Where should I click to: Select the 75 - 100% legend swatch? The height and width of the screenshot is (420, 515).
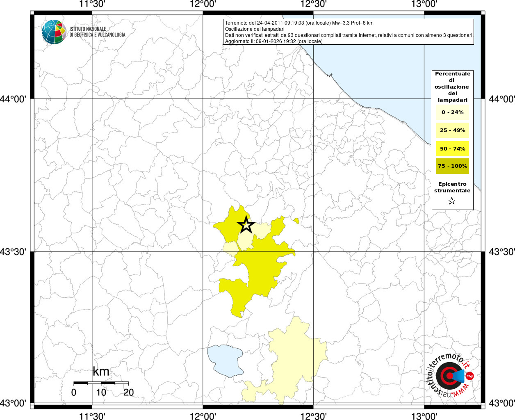click(x=452, y=166)
